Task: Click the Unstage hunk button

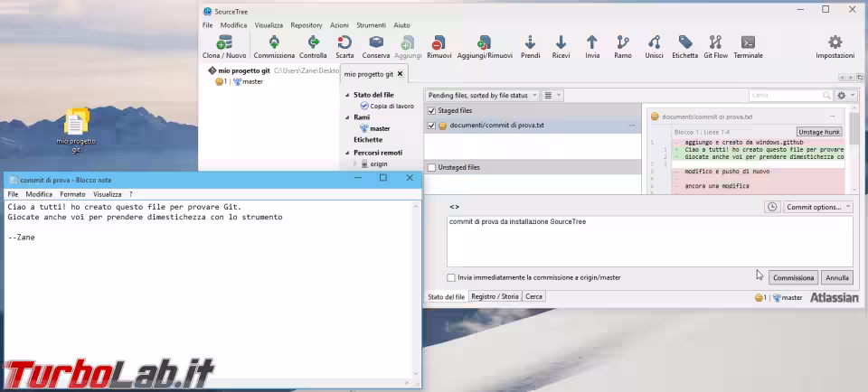Action: tap(818, 132)
